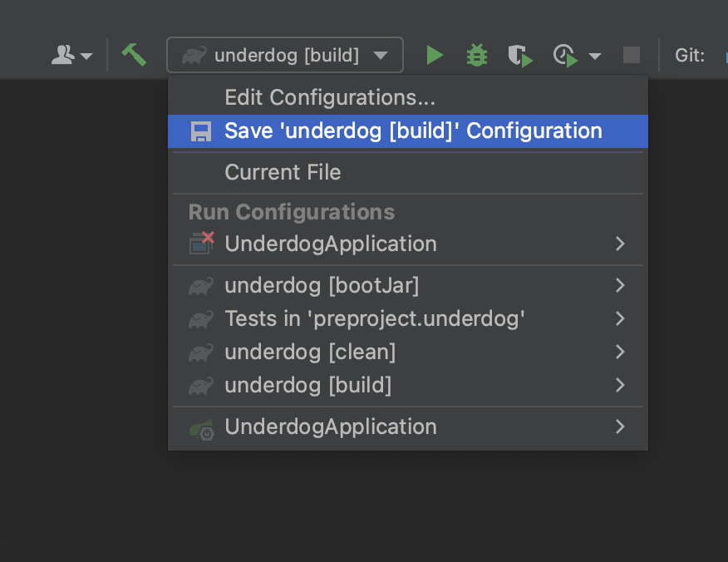Select Tests in 'preproject.underdog' configuration
The image size is (728, 562).
(408, 318)
